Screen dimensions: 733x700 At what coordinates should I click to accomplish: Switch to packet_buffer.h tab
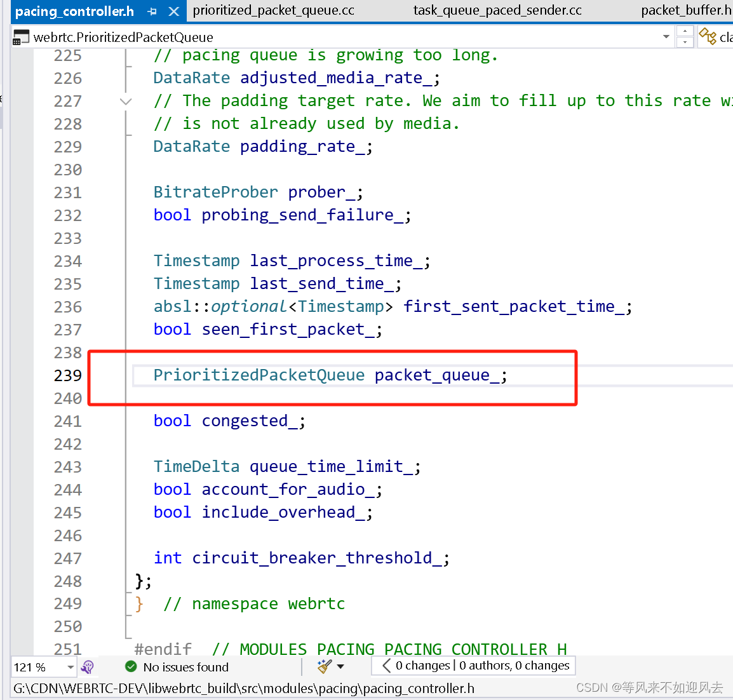[685, 10]
